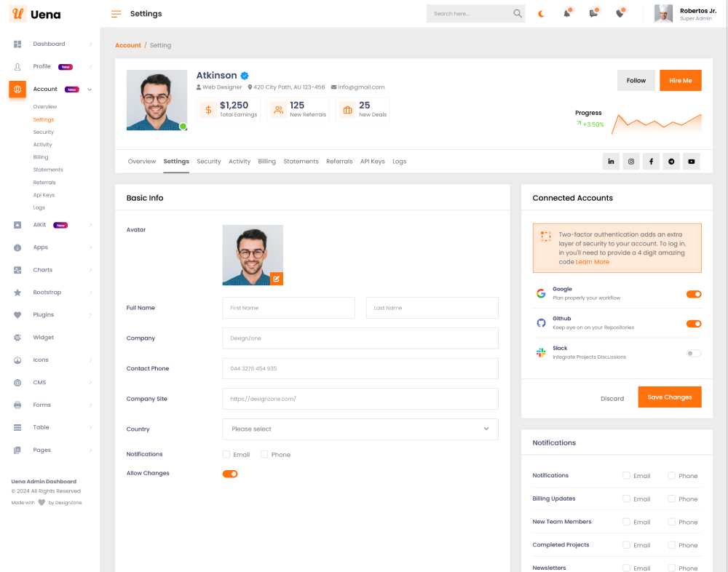Check the Email box under Basic Info Notifications
The height and width of the screenshot is (572, 728).
227,454
